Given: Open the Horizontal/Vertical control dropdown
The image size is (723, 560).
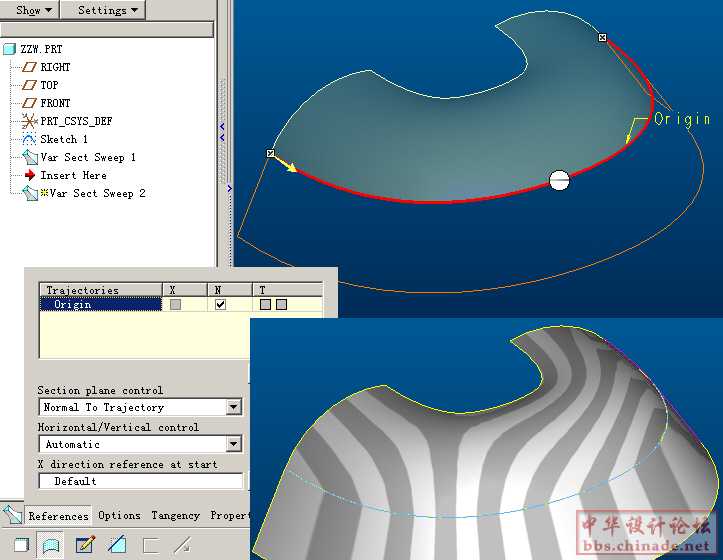Looking at the screenshot, I should (233, 444).
